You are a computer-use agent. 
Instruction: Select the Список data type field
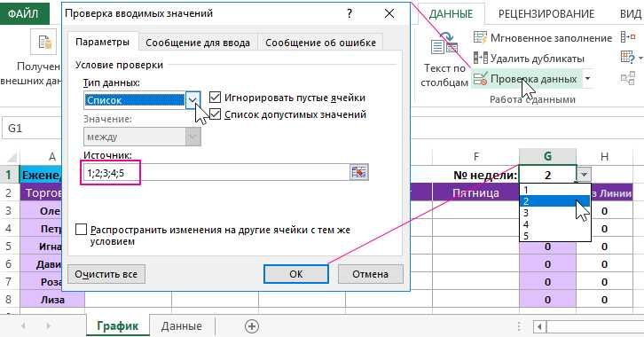[x=134, y=100]
